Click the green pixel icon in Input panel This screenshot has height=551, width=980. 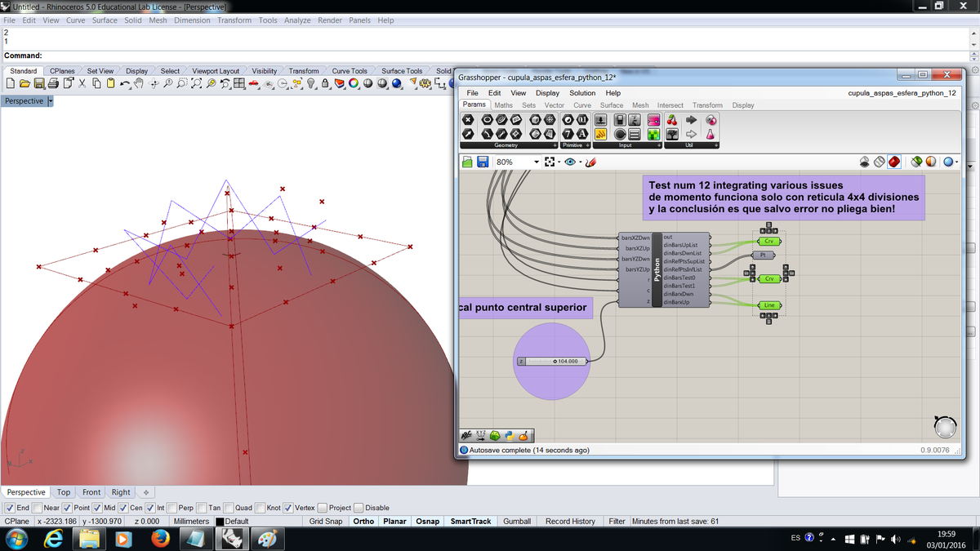654,134
